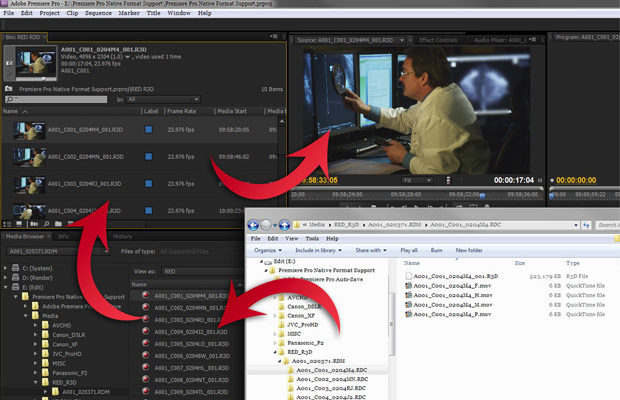
Task: Click Burn in the Explorer toolbar
Action: coord(436,250)
